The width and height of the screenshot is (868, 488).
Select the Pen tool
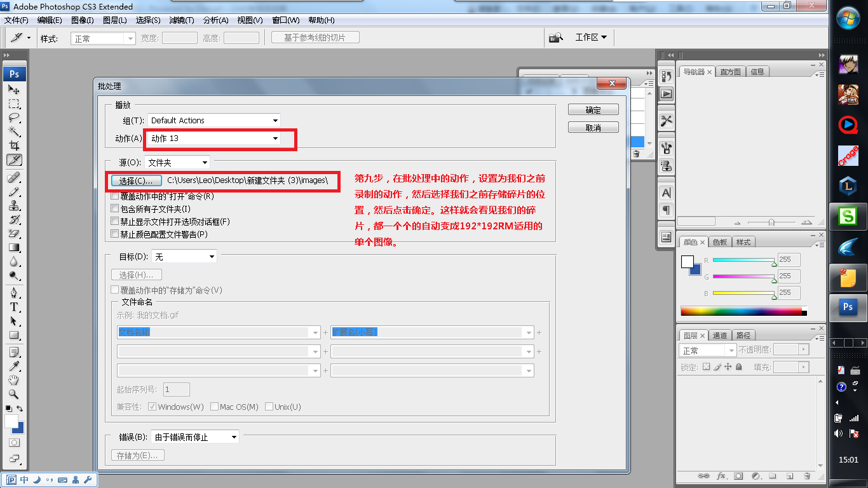(x=14, y=293)
